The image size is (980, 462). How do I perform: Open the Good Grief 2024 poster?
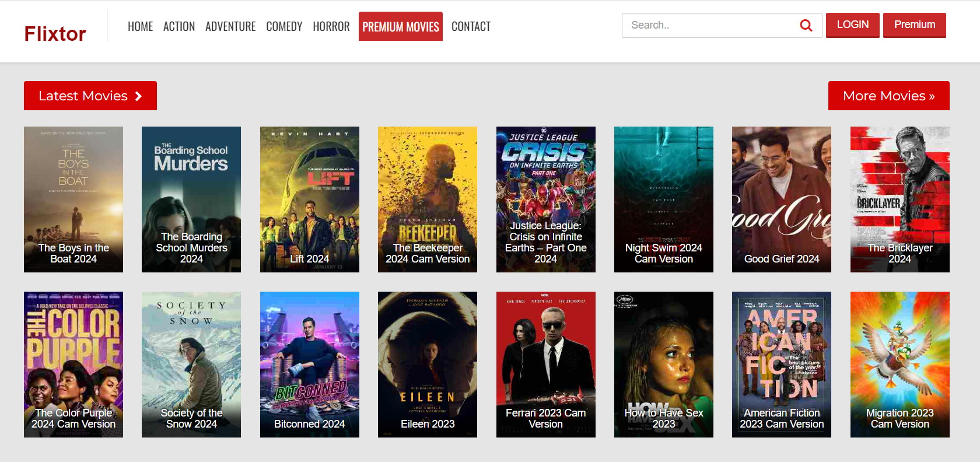pos(782,199)
